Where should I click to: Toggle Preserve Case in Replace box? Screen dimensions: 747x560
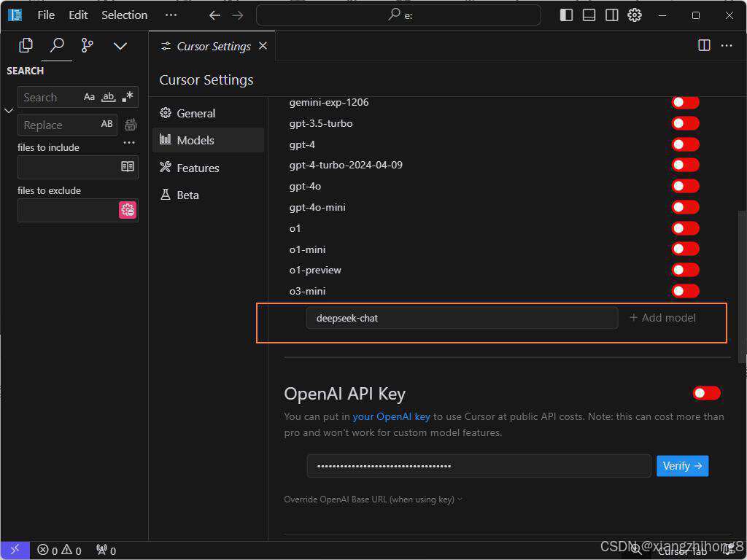(x=107, y=124)
